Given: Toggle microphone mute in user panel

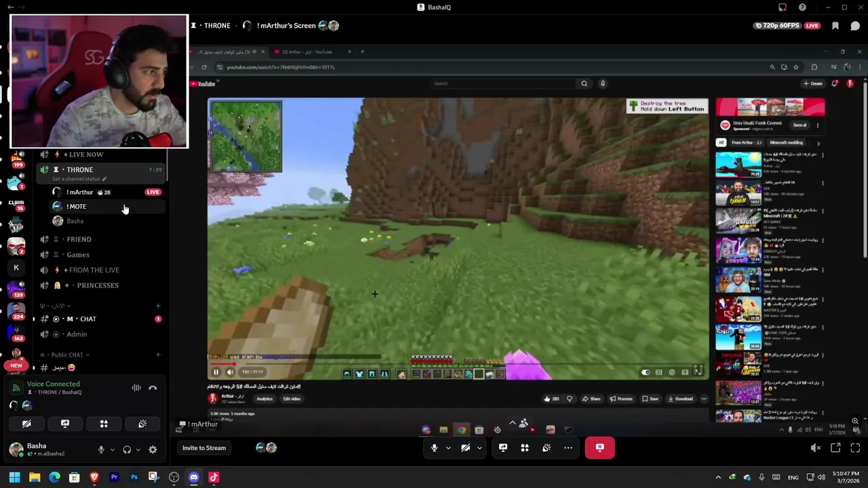Looking at the screenshot, I should pos(101,449).
